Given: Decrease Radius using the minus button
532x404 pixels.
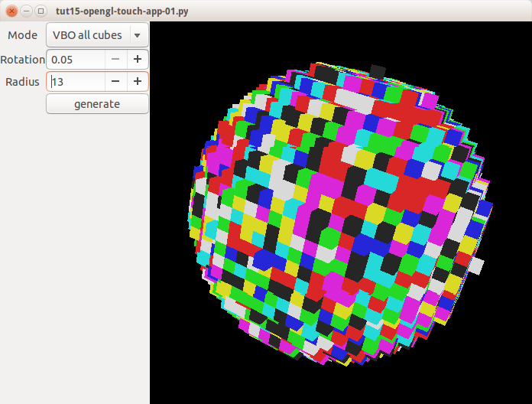Looking at the screenshot, I should click(115, 82).
